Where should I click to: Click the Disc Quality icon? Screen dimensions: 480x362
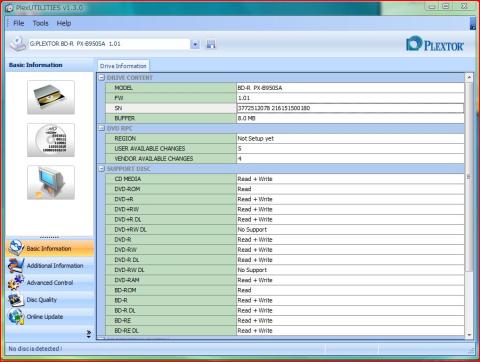(x=16, y=300)
